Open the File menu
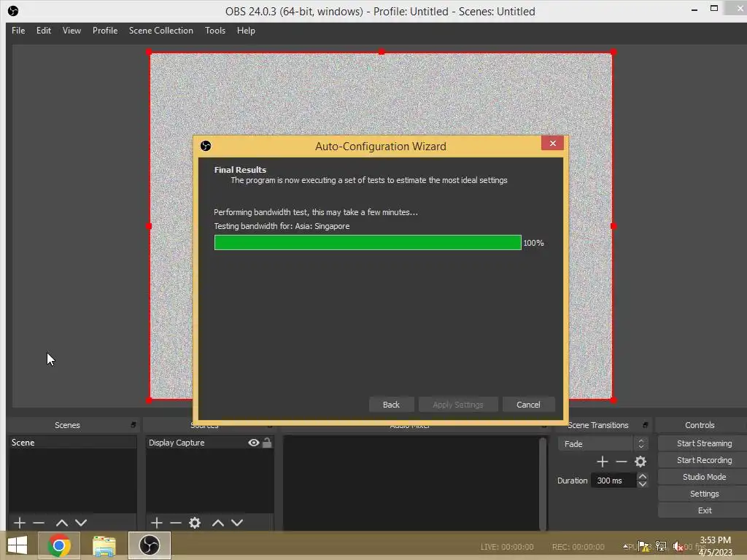 click(x=18, y=31)
